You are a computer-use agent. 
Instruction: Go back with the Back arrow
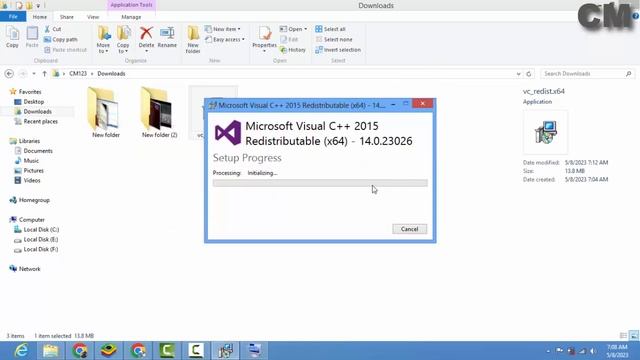pos(9,74)
